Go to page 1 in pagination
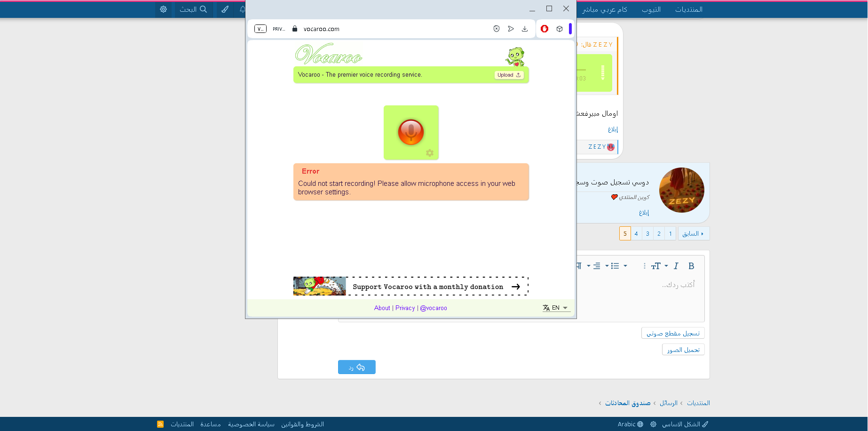Viewport: 868px width, 431px height. 671,233
